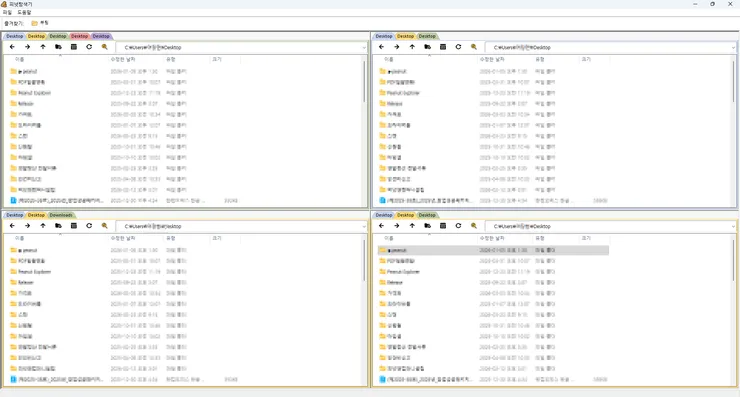This screenshot has height=397, width=740.
Task: Refresh the bottom-right pane
Action: pos(458,226)
